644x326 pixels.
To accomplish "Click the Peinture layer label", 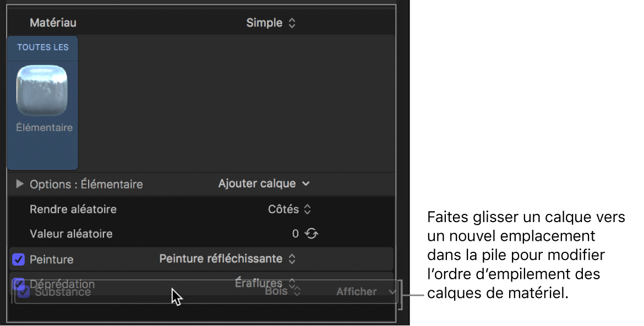I will 51,259.
